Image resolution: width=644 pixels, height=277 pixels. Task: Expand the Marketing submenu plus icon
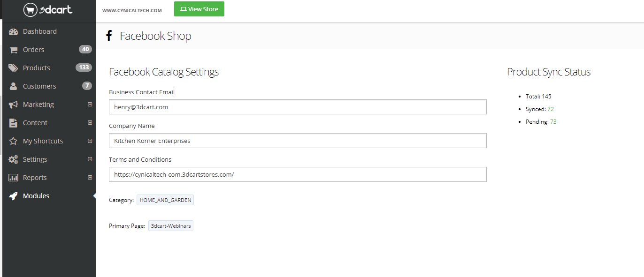pyautogui.click(x=90, y=105)
